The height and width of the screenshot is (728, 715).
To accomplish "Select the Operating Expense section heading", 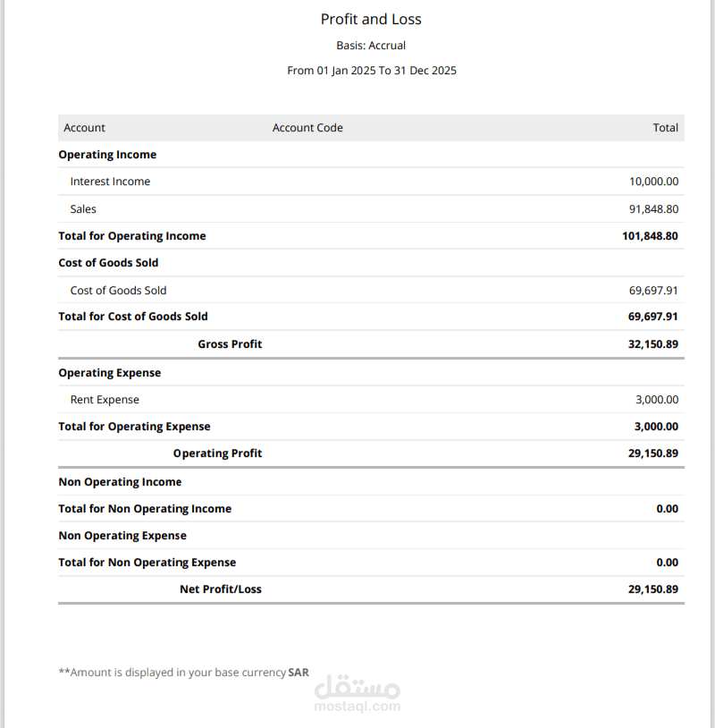I will [110, 373].
